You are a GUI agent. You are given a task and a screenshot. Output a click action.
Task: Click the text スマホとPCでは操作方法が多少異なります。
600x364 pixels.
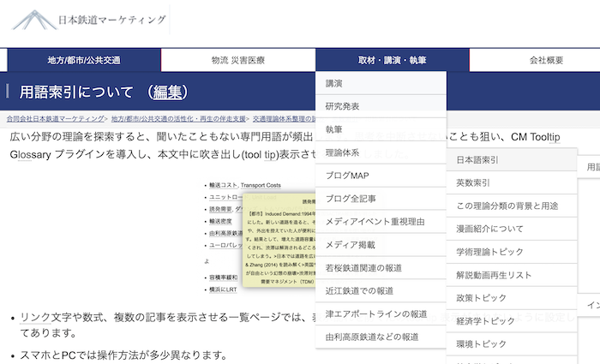pos(123,355)
